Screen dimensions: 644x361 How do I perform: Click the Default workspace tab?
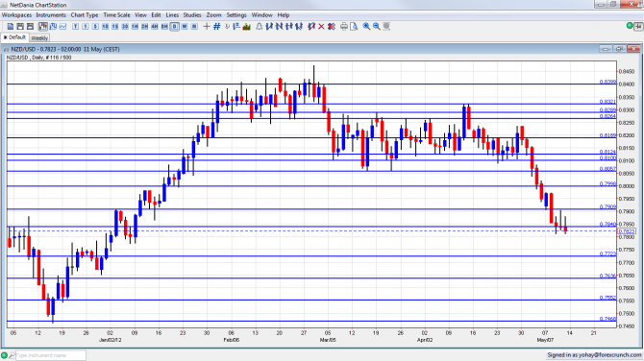14,37
